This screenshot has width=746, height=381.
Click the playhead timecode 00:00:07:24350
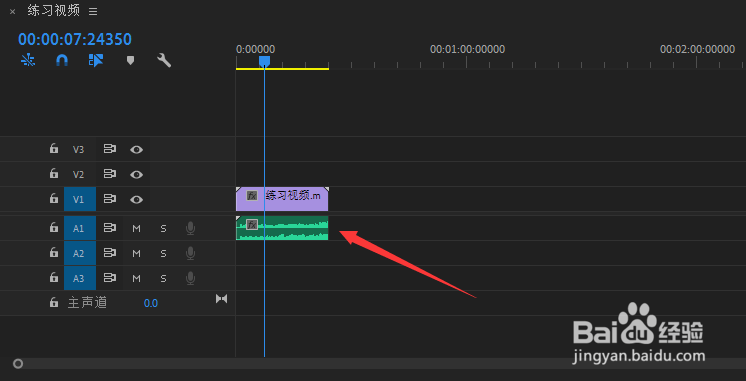pos(75,39)
